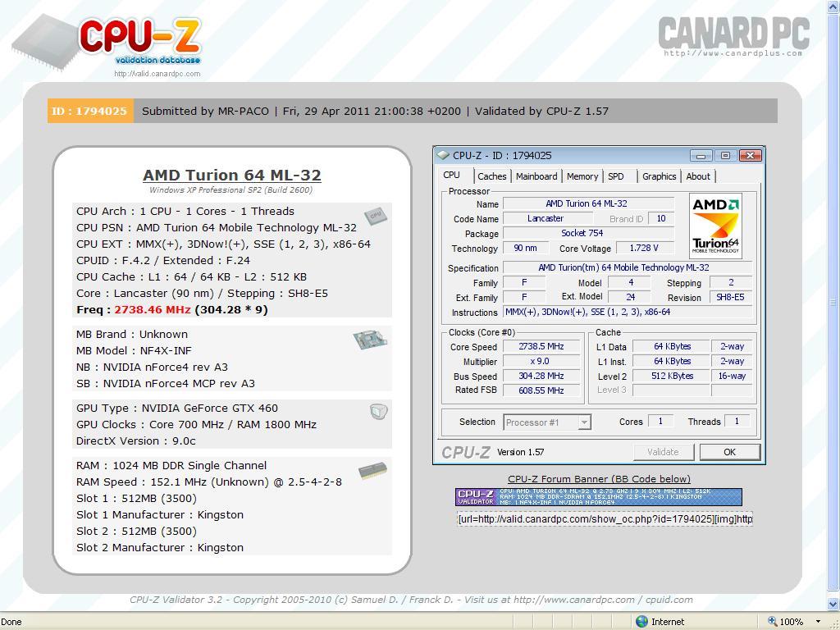The width and height of the screenshot is (840, 630).
Task: Click the CPU chip icon beside CPU Arch
Action: [x=376, y=216]
